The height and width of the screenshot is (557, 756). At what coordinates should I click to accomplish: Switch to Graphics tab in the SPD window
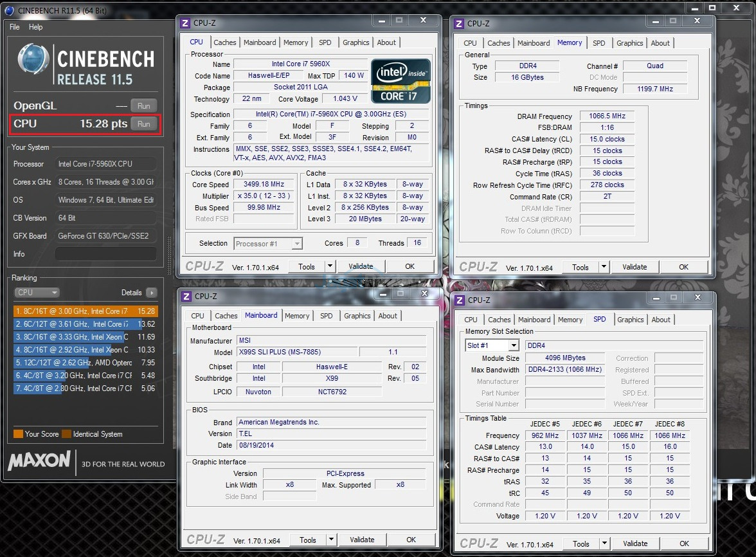[630, 320]
